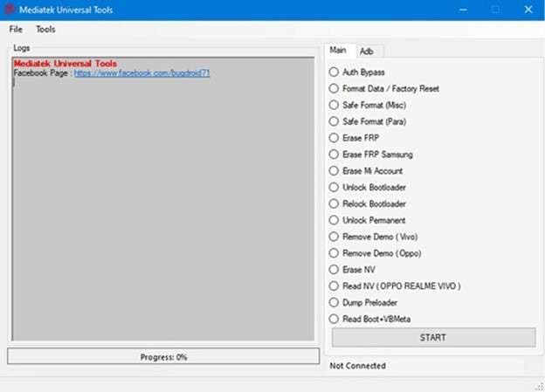Open the Facebook page link in logs
This screenshot has width=545, height=392.
pos(141,73)
